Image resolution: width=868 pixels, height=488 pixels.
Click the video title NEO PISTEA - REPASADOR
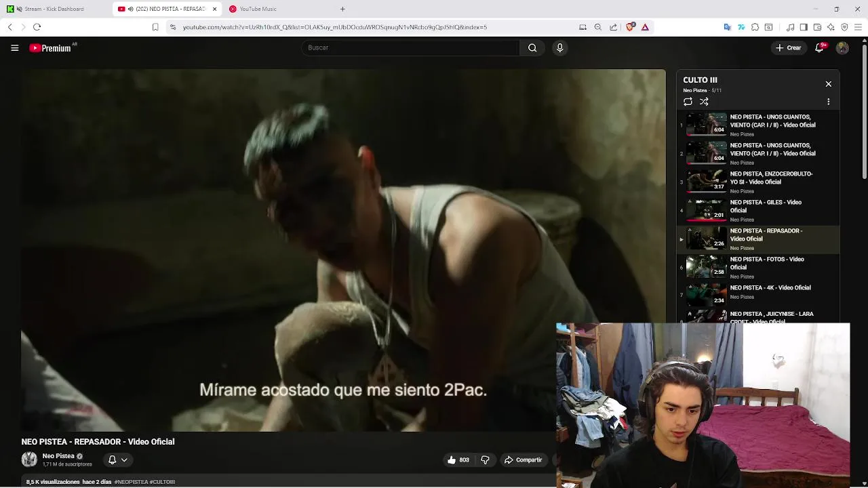pos(98,441)
